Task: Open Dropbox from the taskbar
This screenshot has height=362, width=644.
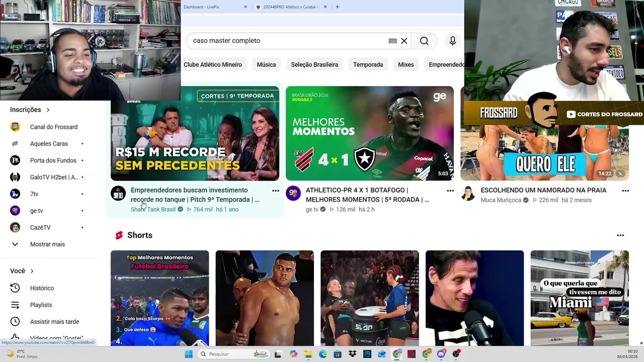Action: 352,354
